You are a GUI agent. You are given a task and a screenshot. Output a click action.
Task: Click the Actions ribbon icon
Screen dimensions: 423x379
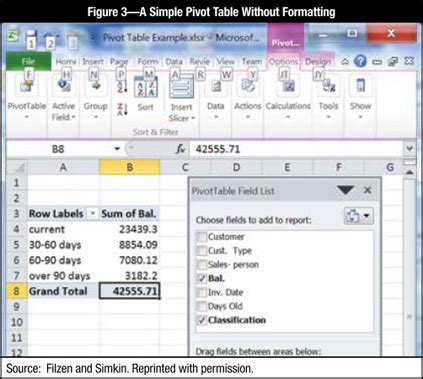[248, 87]
